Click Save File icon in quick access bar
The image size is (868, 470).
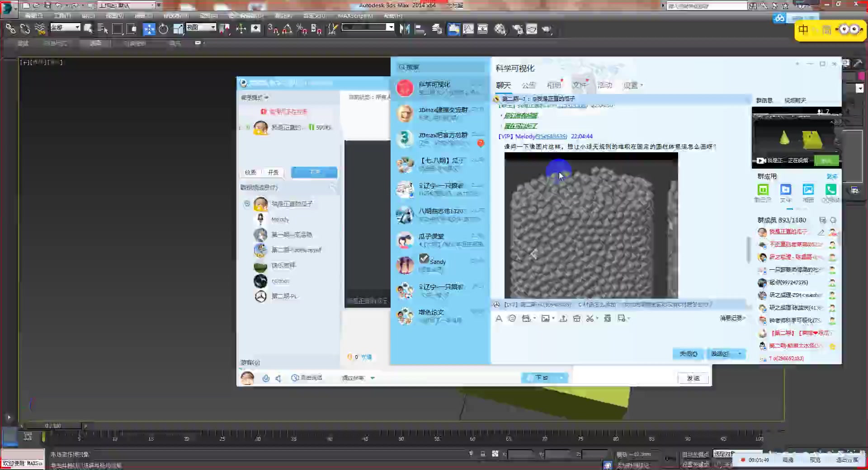[x=47, y=5]
